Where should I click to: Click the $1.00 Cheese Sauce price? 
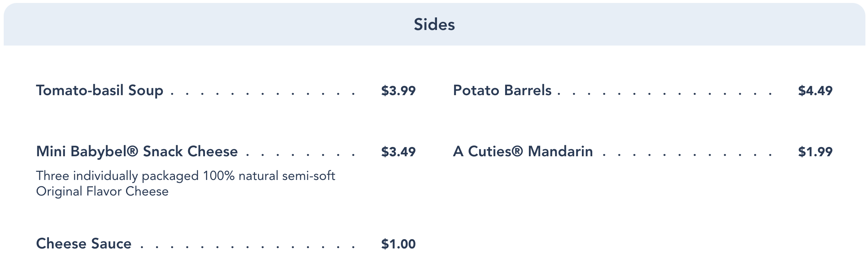point(398,244)
